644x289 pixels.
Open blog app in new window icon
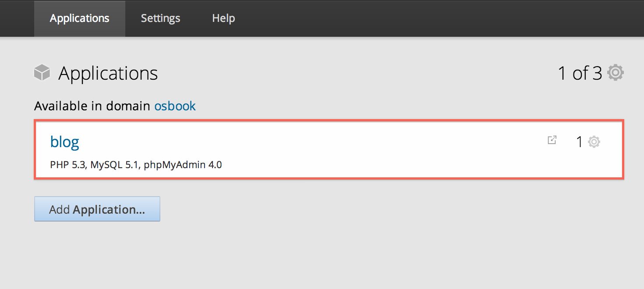pos(552,141)
